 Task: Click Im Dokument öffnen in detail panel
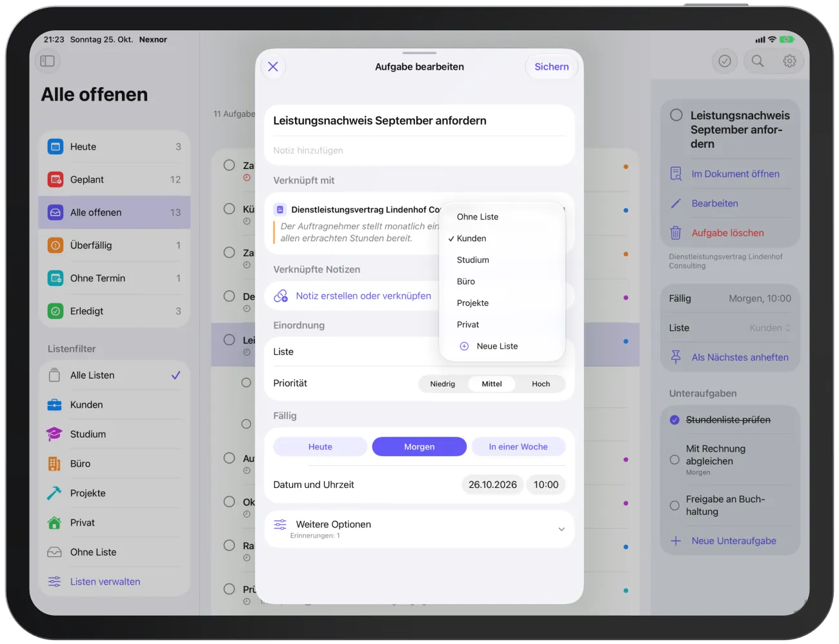pyautogui.click(x=735, y=174)
